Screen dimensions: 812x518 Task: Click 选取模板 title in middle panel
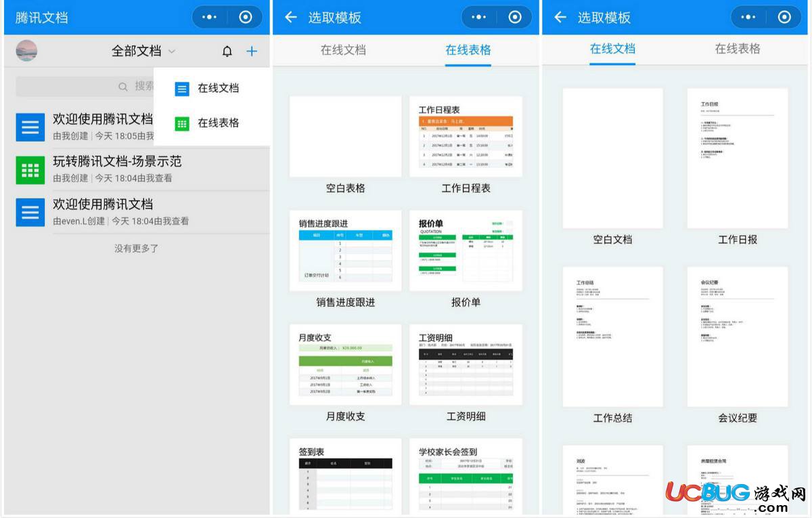pos(334,18)
